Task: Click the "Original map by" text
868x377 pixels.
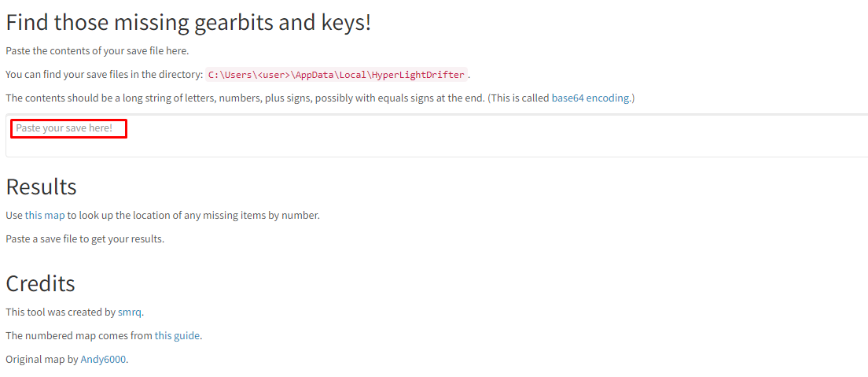Action: [42, 359]
